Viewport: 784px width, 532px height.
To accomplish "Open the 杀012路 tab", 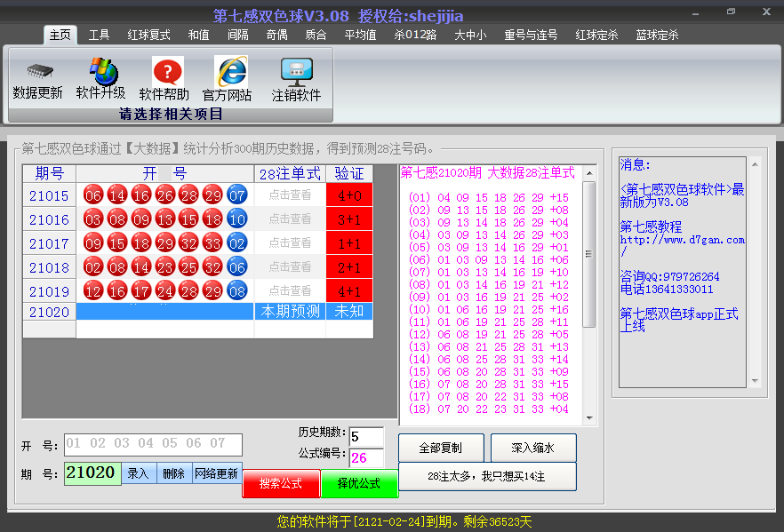I will [415, 35].
